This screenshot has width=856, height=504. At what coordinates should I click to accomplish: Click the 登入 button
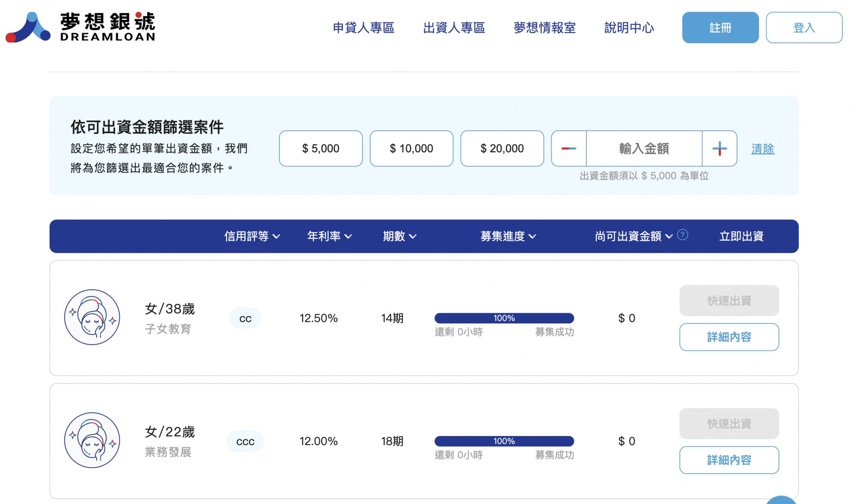coord(804,28)
